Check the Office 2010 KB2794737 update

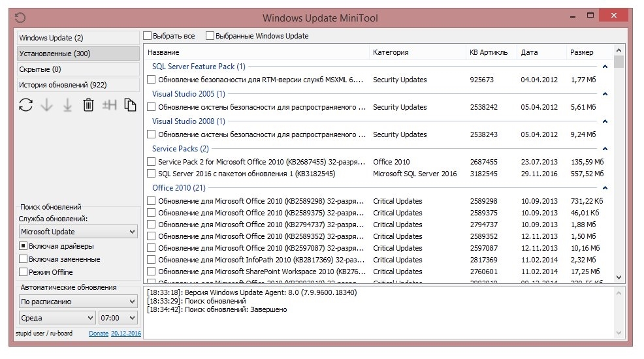(x=151, y=225)
